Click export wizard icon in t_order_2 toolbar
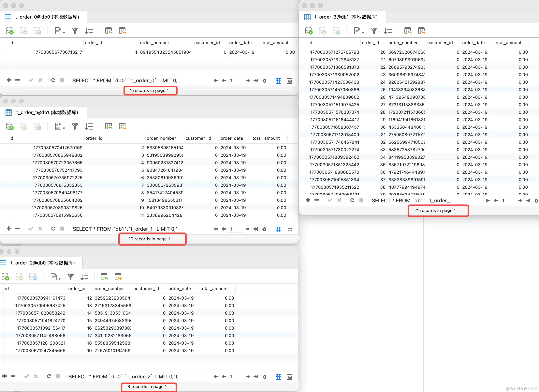Viewport: 539px width, 392px height. pyautogui.click(x=118, y=277)
